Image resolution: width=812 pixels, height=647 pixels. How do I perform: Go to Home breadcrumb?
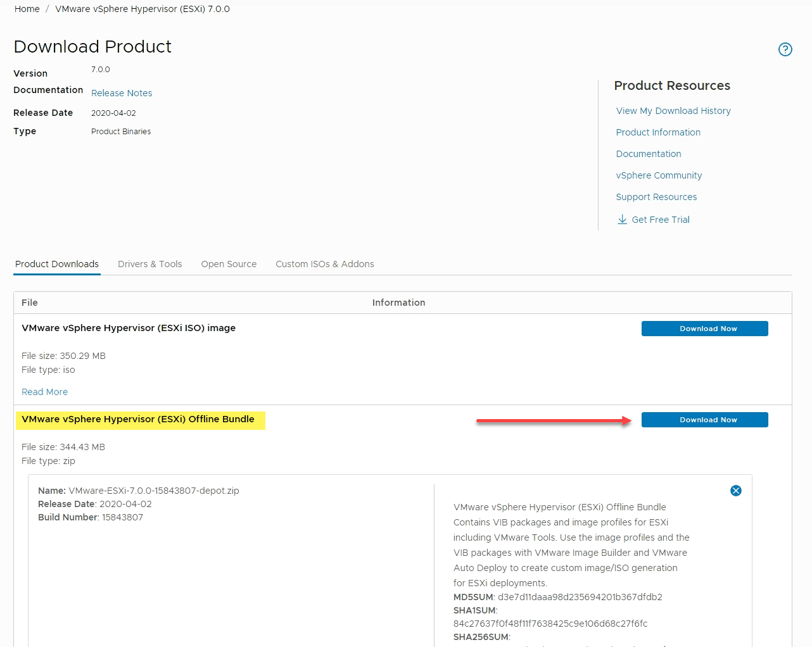pyautogui.click(x=27, y=9)
